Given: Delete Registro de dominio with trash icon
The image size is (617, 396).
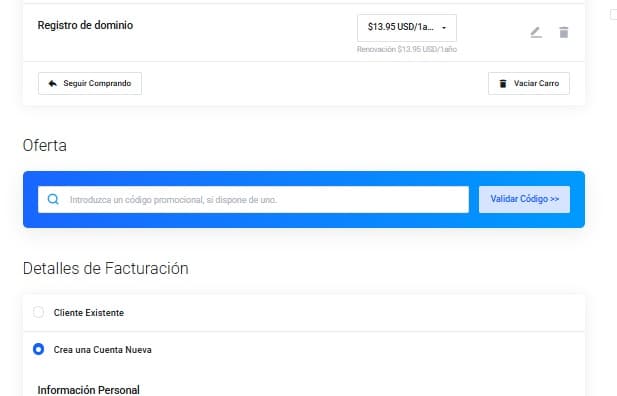Looking at the screenshot, I should (564, 32).
